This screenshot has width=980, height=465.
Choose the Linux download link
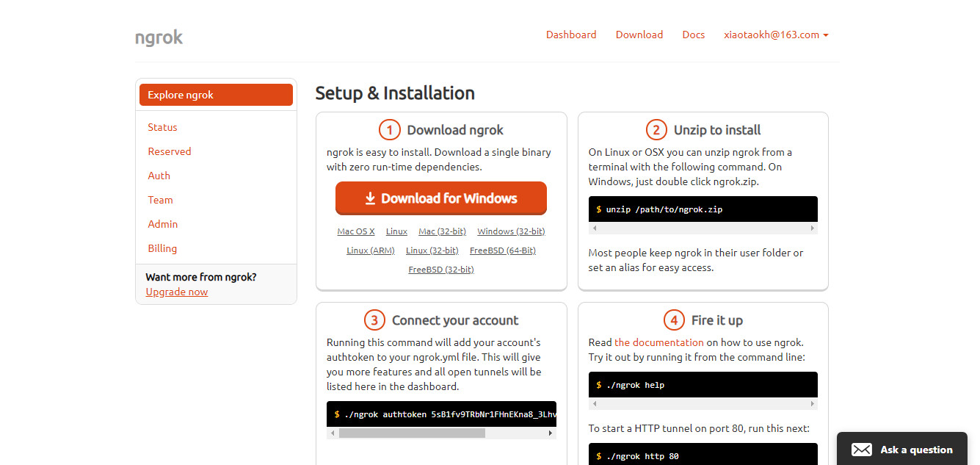click(396, 231)
